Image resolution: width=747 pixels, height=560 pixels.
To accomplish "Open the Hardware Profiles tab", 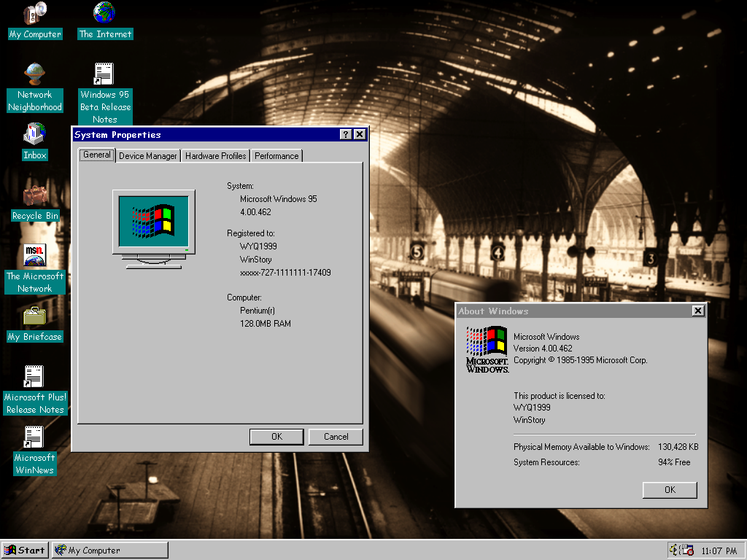I will pos(215,156).
